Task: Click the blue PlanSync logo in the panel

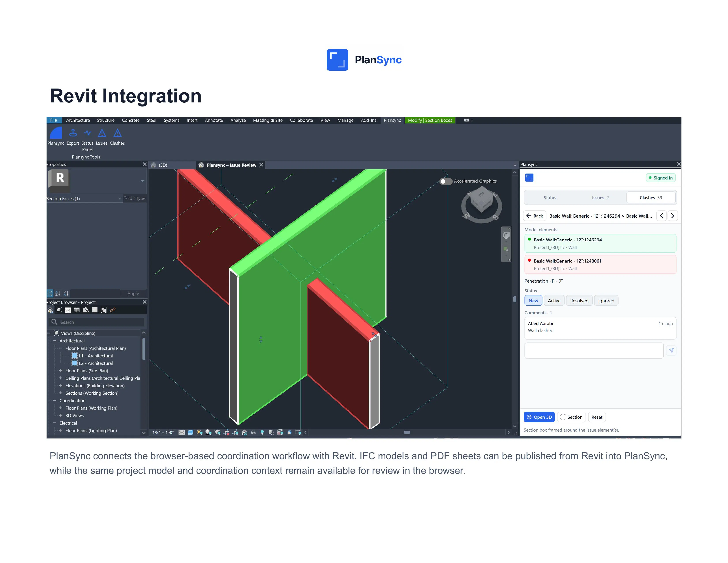Action: pyautogui.click(x=529, y=178)
